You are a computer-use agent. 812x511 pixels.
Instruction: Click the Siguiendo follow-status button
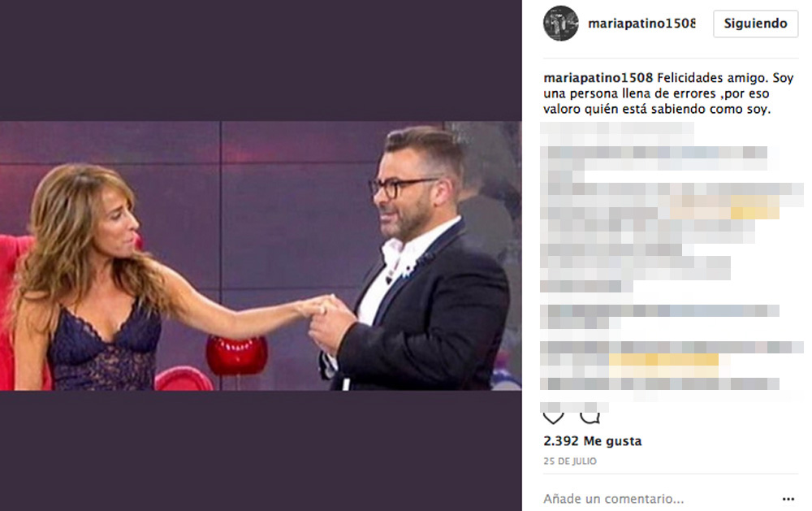point(755,24)
